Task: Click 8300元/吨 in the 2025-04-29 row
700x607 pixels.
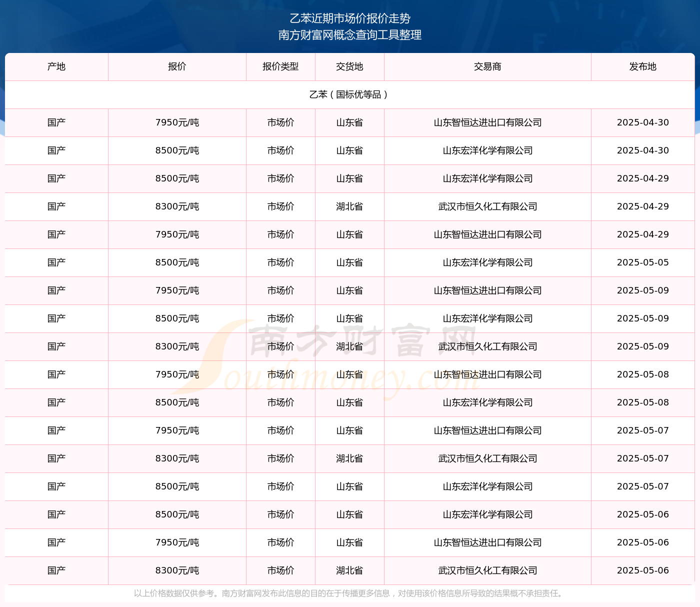Action: click(x=177, y=206)
